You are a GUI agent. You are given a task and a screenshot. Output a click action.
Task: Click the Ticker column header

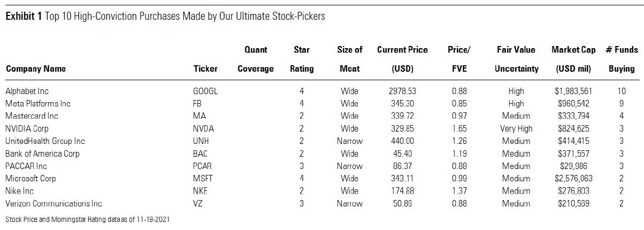[x=205, y=68]
